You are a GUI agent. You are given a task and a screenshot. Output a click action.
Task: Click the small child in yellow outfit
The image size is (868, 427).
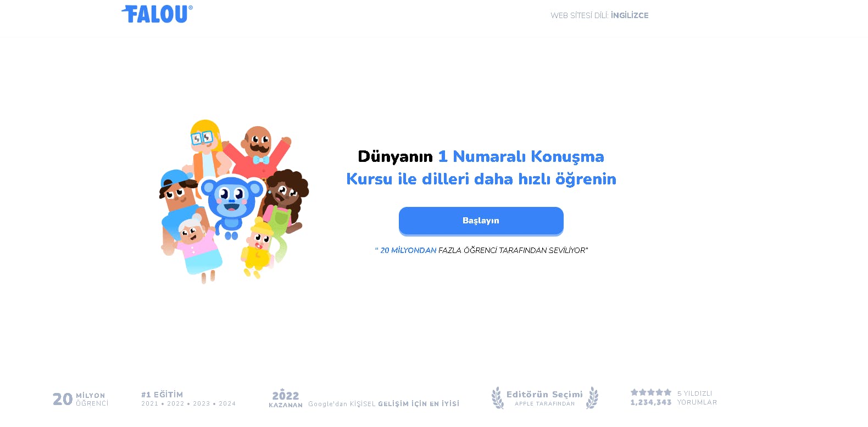point(257,248)
